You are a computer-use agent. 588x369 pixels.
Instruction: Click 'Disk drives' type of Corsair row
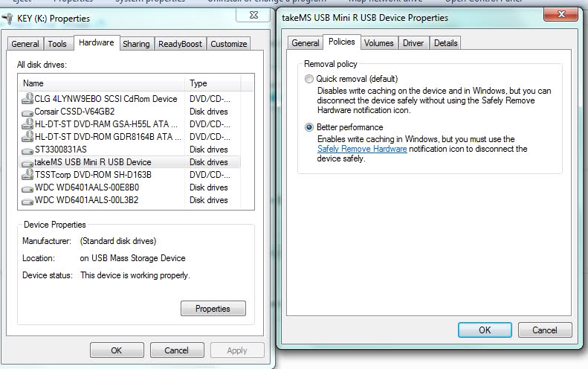tap(209, 112)
